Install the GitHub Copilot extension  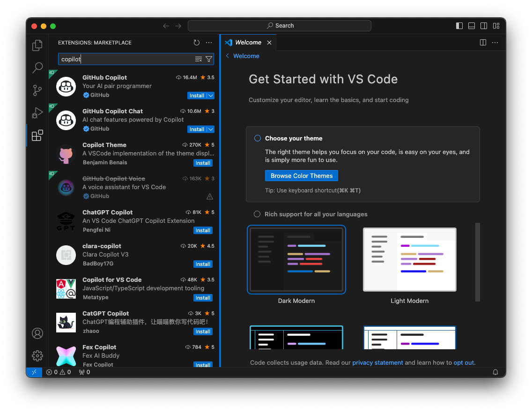(197, 96)
